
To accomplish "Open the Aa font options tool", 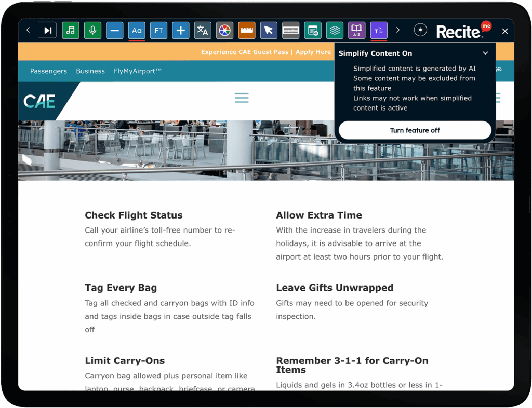I will click(x=137, y=31).
